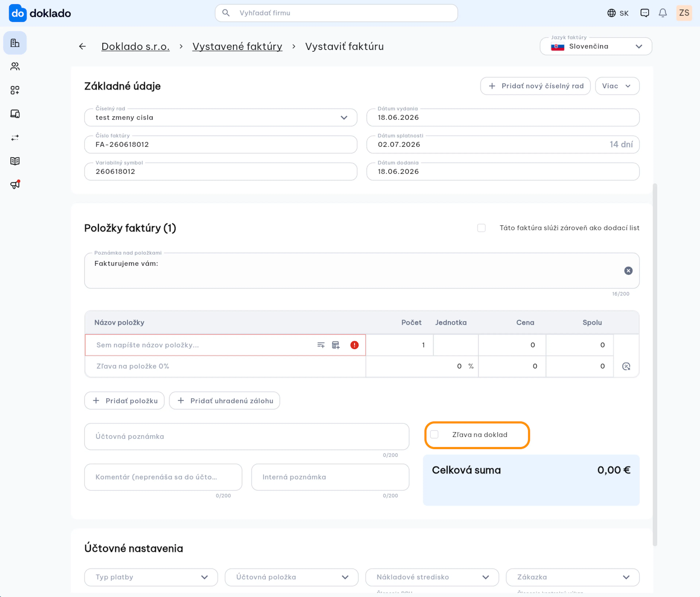Open the Doklado s.r.o. breadcrumb link
This screenshot has height=597, width=700.
point(135,46)
